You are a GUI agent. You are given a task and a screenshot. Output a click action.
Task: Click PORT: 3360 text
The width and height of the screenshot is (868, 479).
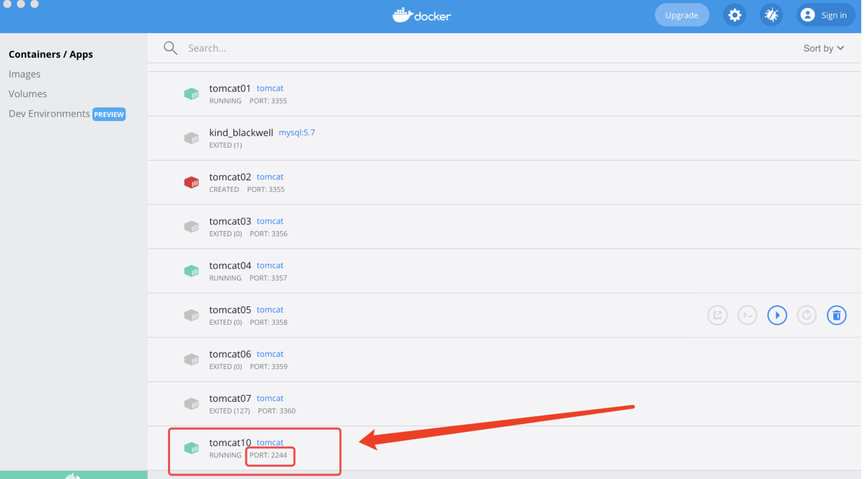(x=277, y=411)
